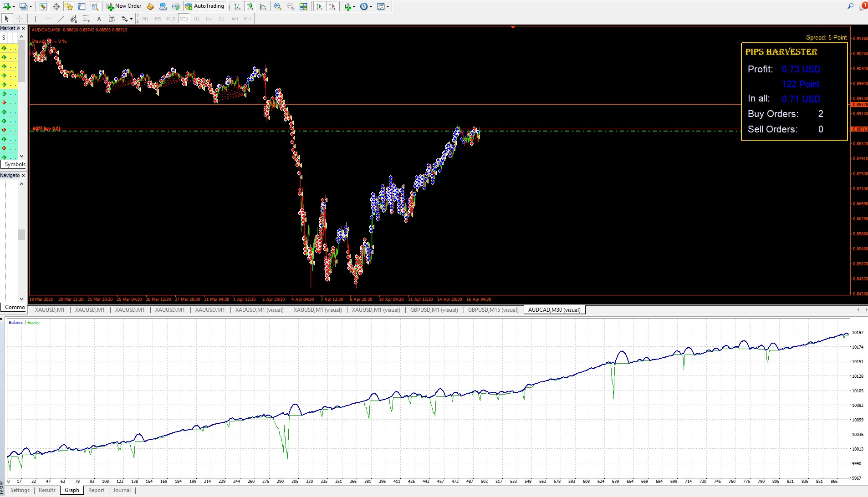This screenshot has height=497, width=868.
Task: Select the Equidistant Channel tool
Action: click(x=73, y=19)
